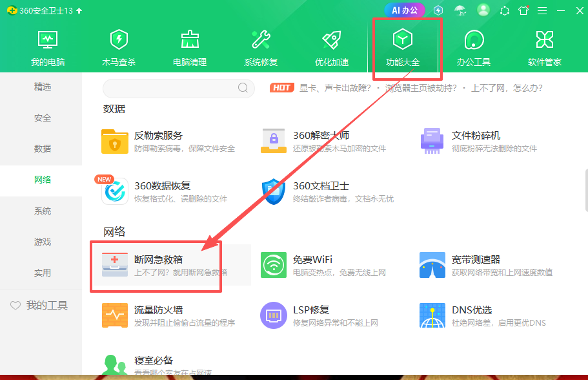Image resolution: width=588 pixels, height=380 pixels.
Task: Launch the LSP修复 repair tool
Action: click(310, 315)
